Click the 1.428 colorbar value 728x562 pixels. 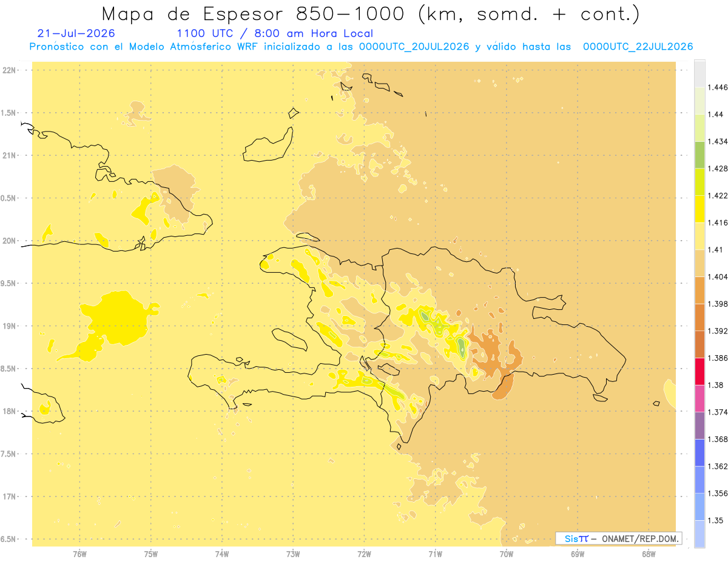[x=717, y=169]
